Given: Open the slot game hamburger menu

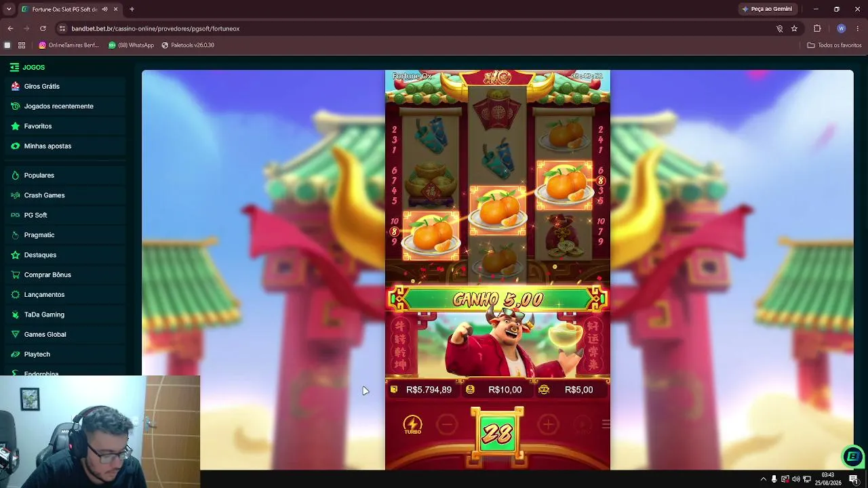Looking at the screenshot, I should tap(606, 424).
